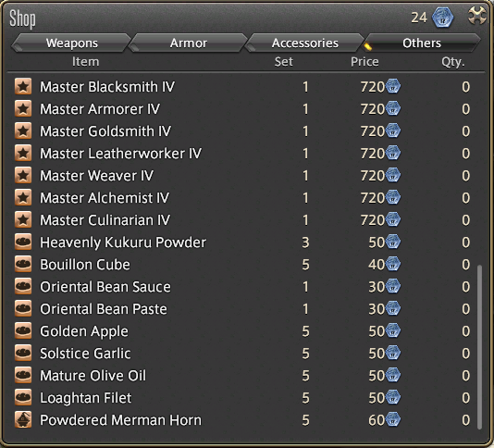Select the Master Blacksmith IV item name
The width and height of the screenshot is (494, 448).
pyautogui.click(x=107, y=87)
